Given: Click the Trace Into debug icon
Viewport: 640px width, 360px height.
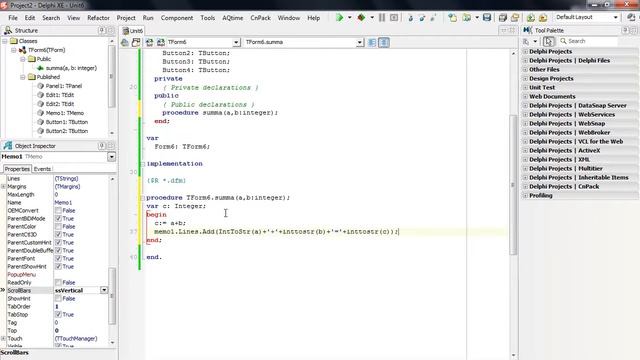Looking at the screenshot, I should (411, 18).
